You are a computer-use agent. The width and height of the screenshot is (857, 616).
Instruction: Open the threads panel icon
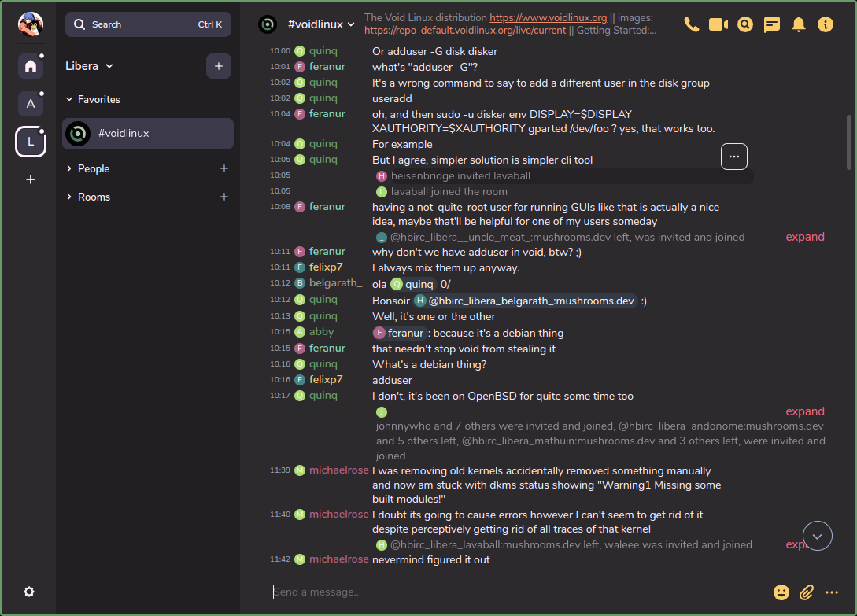772,24
